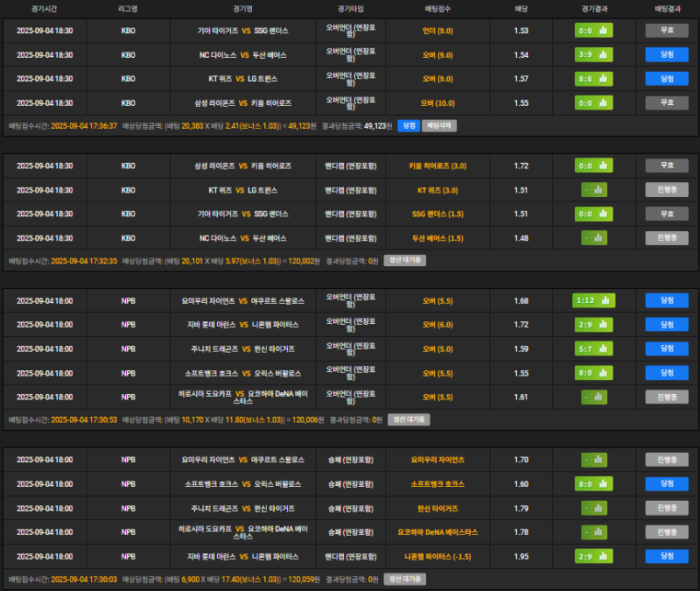Open score chart icon in KT 위즈 (3.0) row
Image resolution: width=700 pixels, height=591 pixels.
[594, 190]
